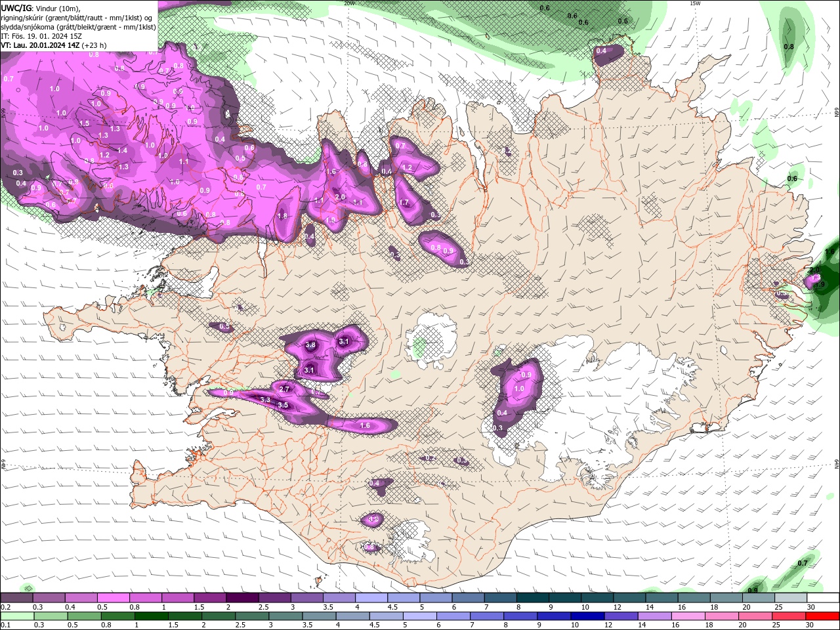
Task: Pick grayish-purple swatch between 0.2 and 0.3, top legend
Action: click(x=16, y=598)
